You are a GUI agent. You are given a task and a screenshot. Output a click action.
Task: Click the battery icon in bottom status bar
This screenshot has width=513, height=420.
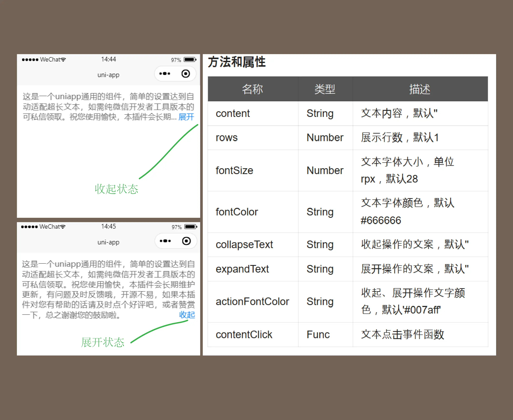(191, 227)
